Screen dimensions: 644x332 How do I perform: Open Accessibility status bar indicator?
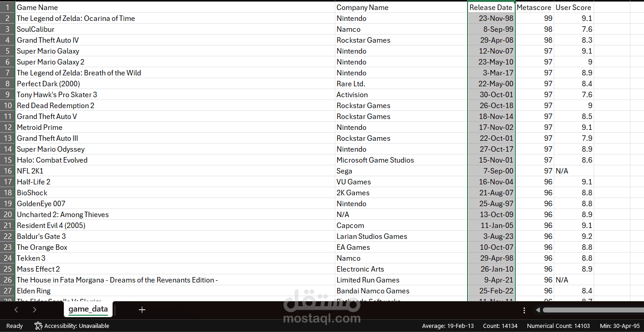[72, 326]
